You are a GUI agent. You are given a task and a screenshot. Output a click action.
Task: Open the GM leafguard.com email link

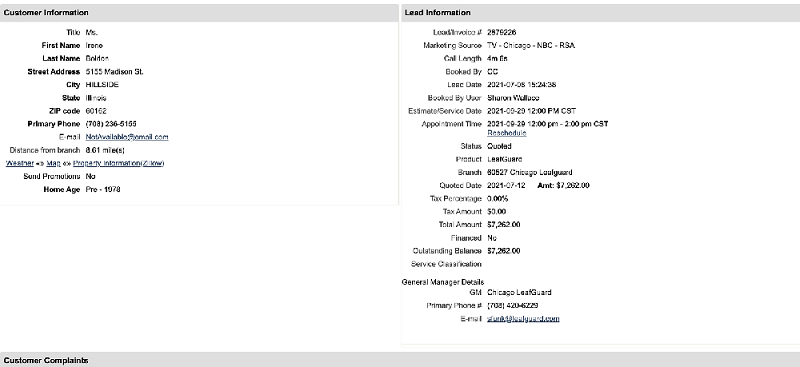click(x=523, y=319)
